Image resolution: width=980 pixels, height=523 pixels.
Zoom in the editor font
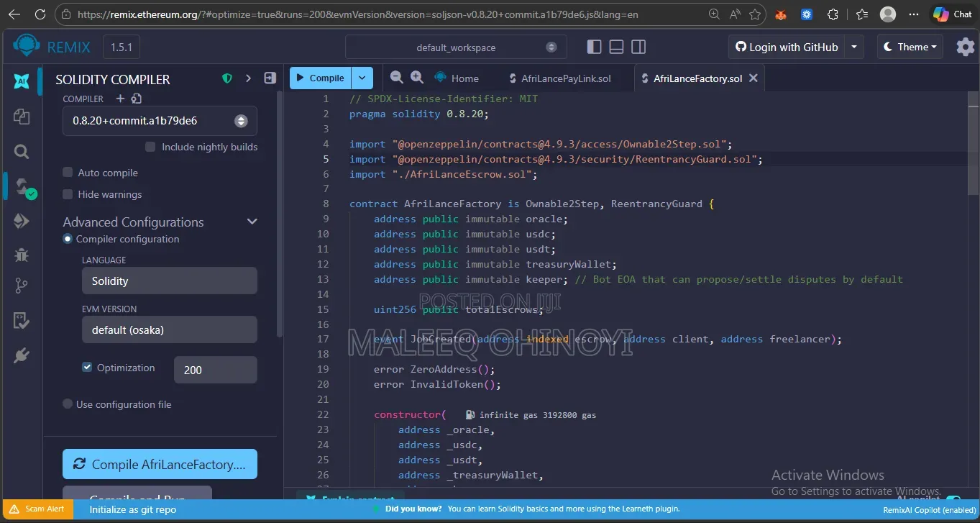pos(416,77)
